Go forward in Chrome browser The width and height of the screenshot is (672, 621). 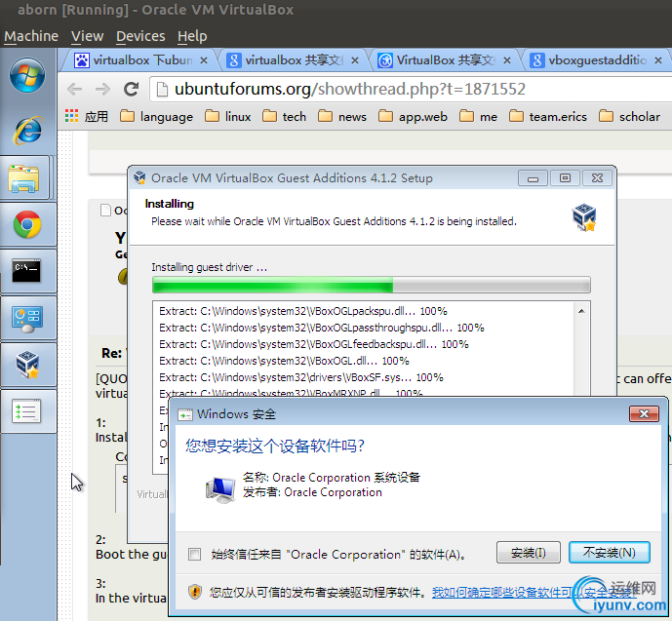(102, 89)
